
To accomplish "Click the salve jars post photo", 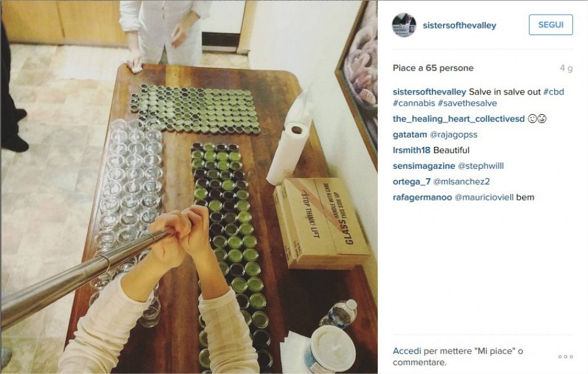I will click(x=189, y=187).
